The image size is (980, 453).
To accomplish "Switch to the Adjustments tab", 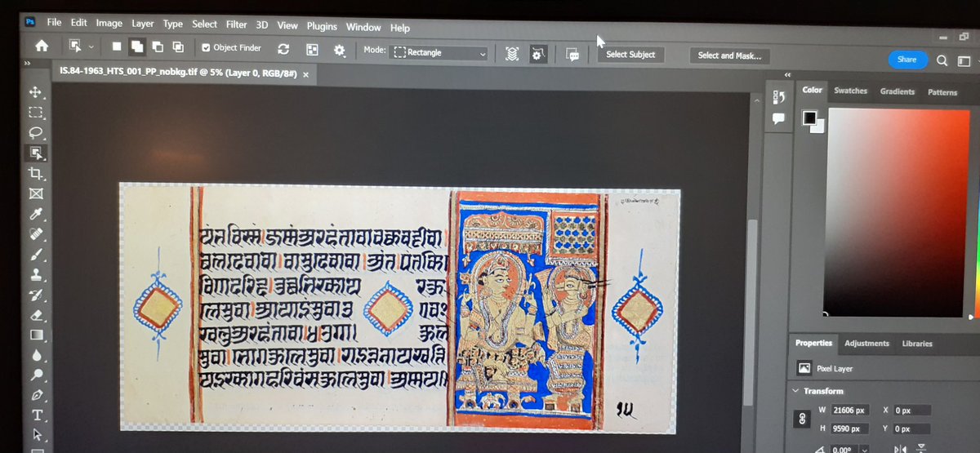I will click(866, 344).
